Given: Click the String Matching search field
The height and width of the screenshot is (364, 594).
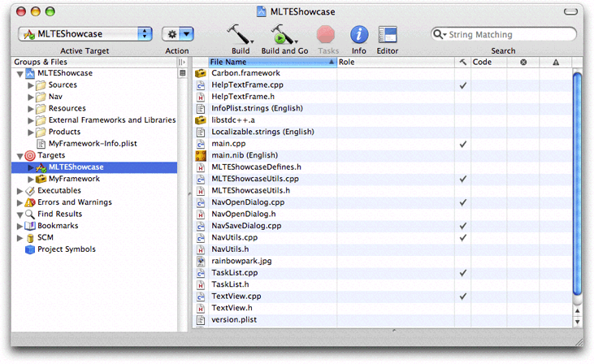Looking at the screenshot, I should click(x=508, y=35).
